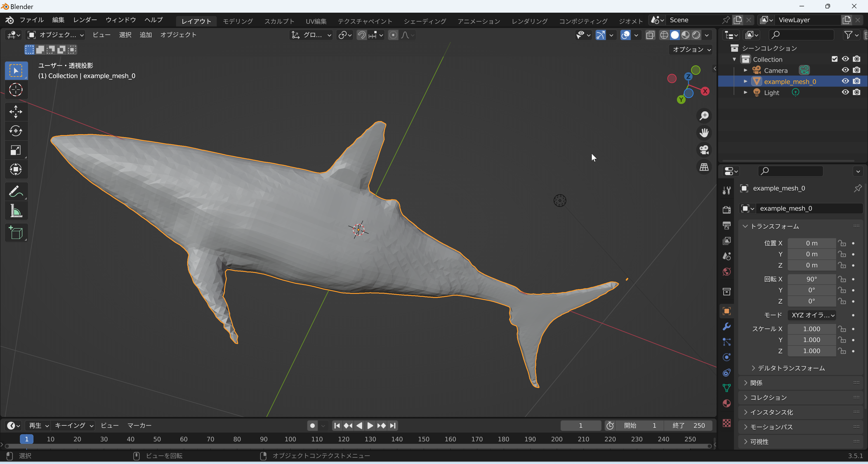868x464 pixels.
Task: Activate the Rotate tool
Action: [x=16, y=131]
